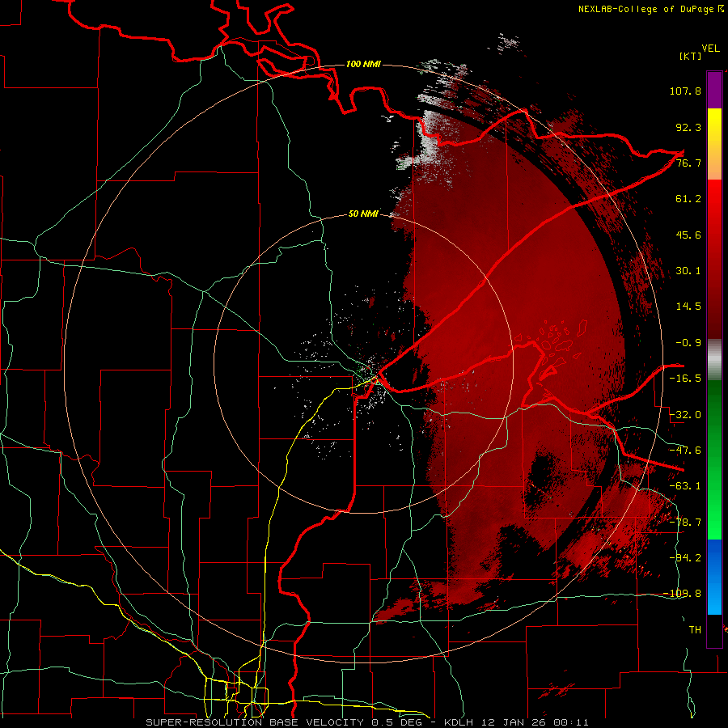The image size is (728, 728).
Task: Click the -78.7 legend value
Action: 685,523
